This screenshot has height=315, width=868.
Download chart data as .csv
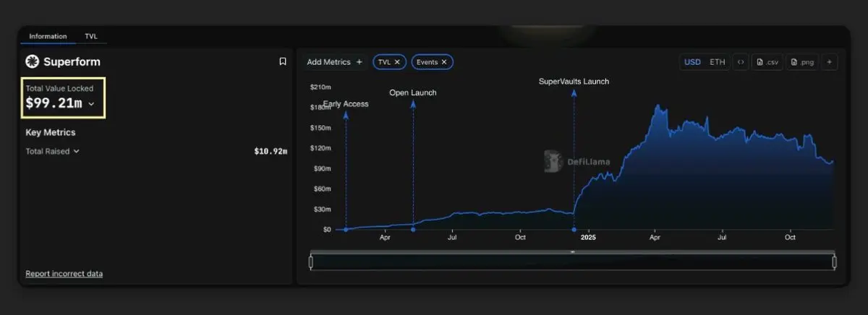point(768,62)
